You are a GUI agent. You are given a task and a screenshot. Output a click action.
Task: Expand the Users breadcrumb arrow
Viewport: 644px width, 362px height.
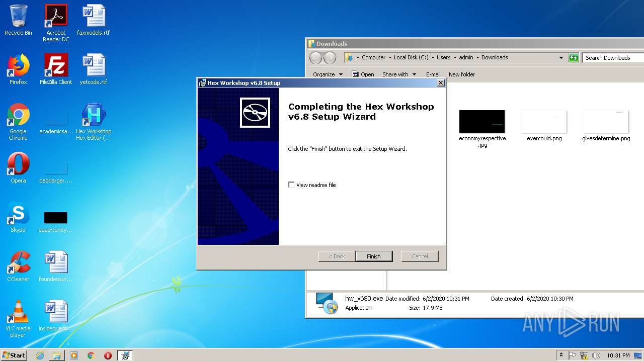[454, 58]
